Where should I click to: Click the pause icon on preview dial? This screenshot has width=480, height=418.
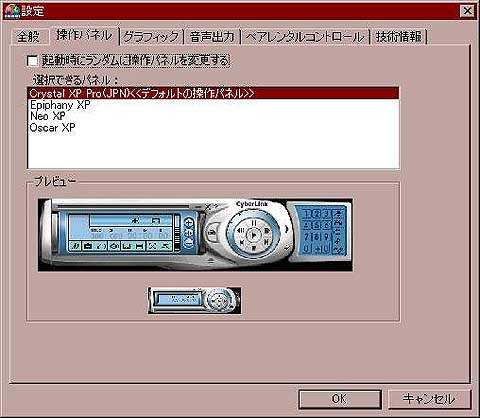click(254, 223)
